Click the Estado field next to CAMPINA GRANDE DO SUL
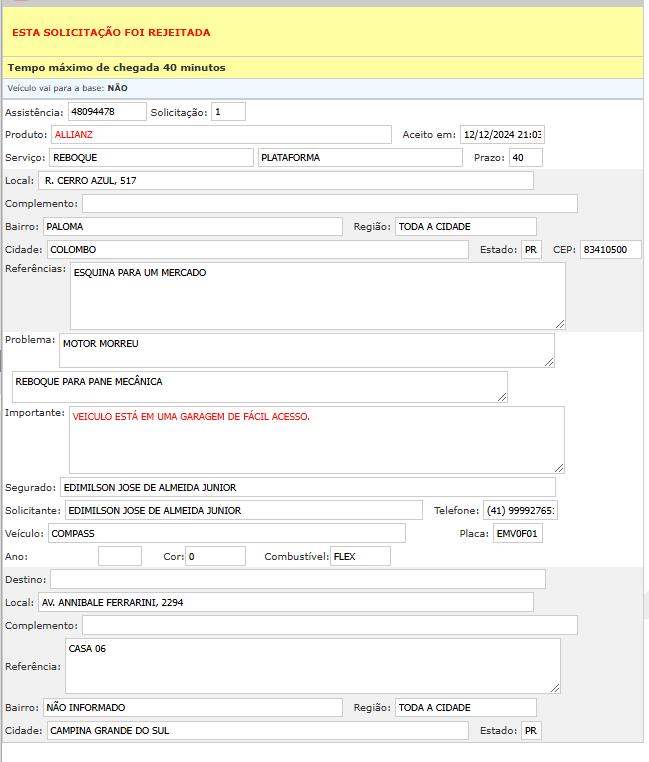Image resolution: width=649 pixels, height=762 pixels. point(531,730)
